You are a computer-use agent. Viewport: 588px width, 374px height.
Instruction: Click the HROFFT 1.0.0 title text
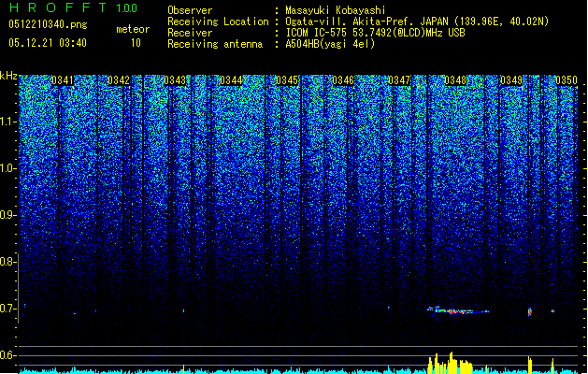pos(73,7)
